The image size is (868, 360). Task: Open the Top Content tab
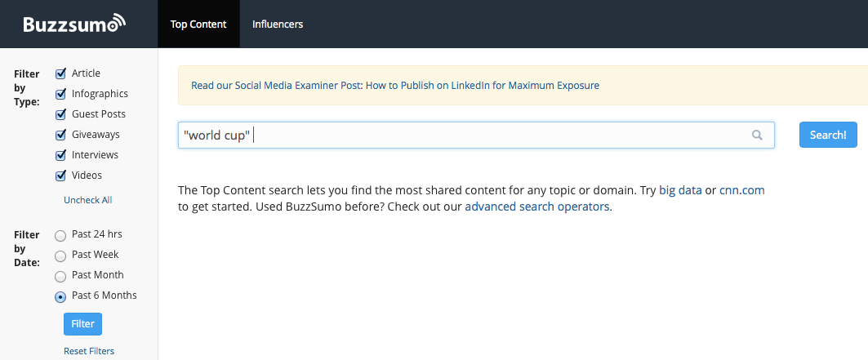(198, 24)
